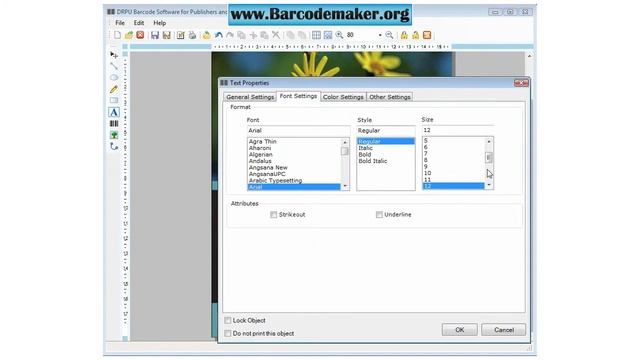
Task: Click the Zoom In magnifier icon
Action: tap(339, 35)
